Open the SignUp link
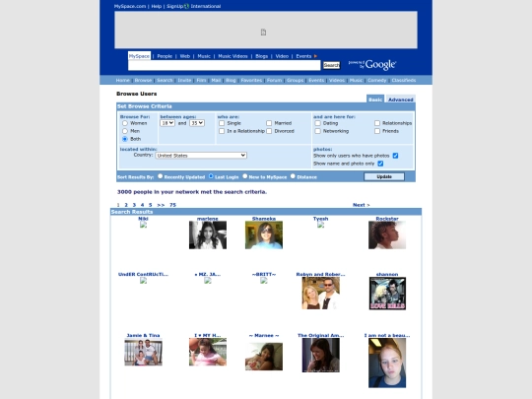This screenshot has width=532, height=399. tap(174, 6)
